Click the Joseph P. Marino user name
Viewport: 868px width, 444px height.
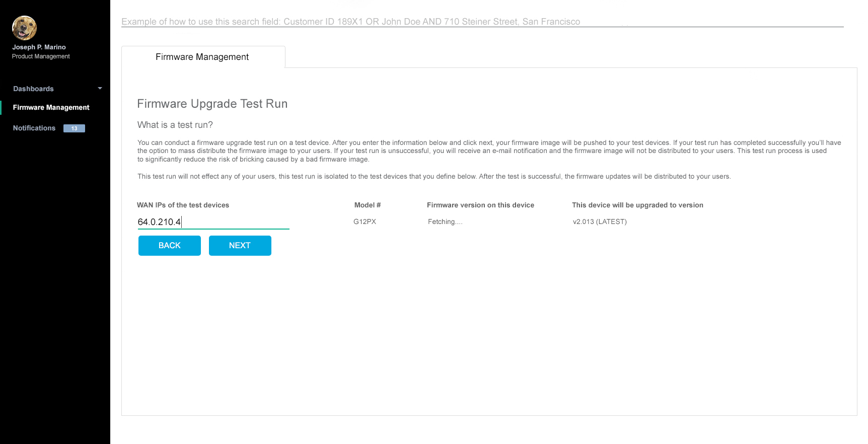(x=39, y=47)
